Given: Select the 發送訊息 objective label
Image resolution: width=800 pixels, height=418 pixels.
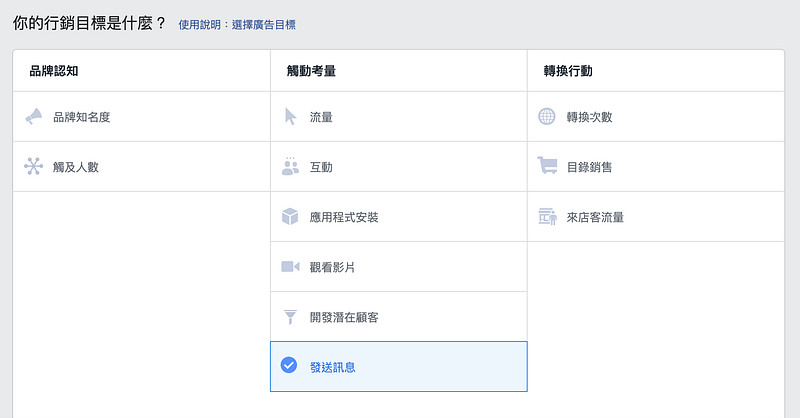Looking at the screenshot, I should tap(333, 367).
